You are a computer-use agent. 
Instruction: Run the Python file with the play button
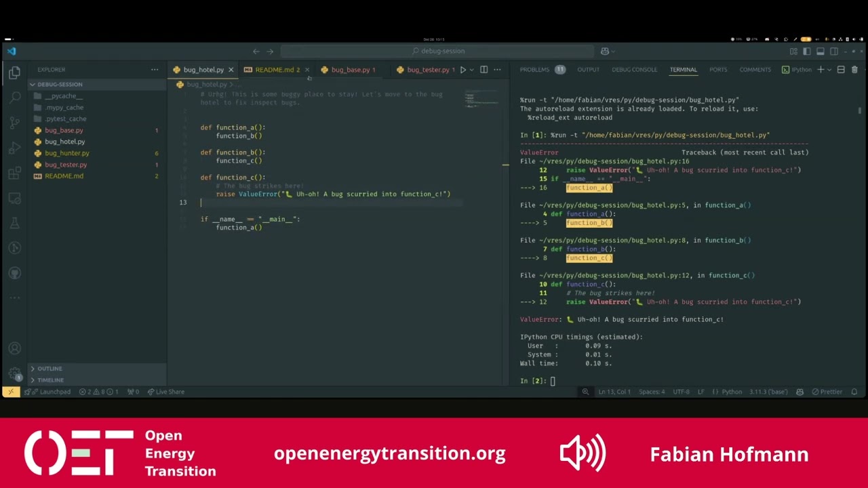pos(463,69)
